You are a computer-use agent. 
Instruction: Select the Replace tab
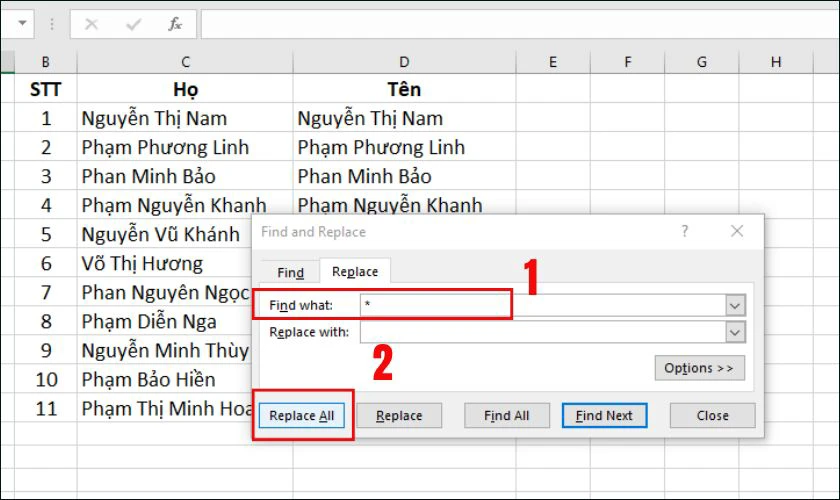(x=355, y=272)
